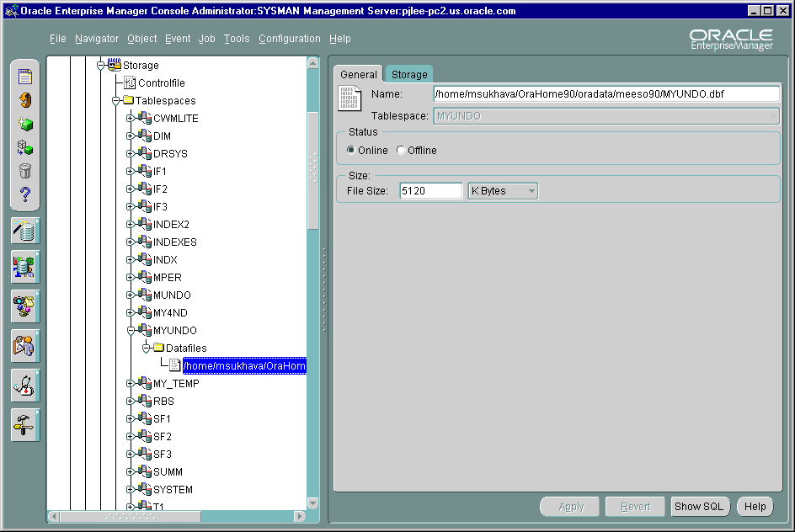Click the trash can remove icon
The width and height of the screenshot is (795, 532).
click(25, 171)
